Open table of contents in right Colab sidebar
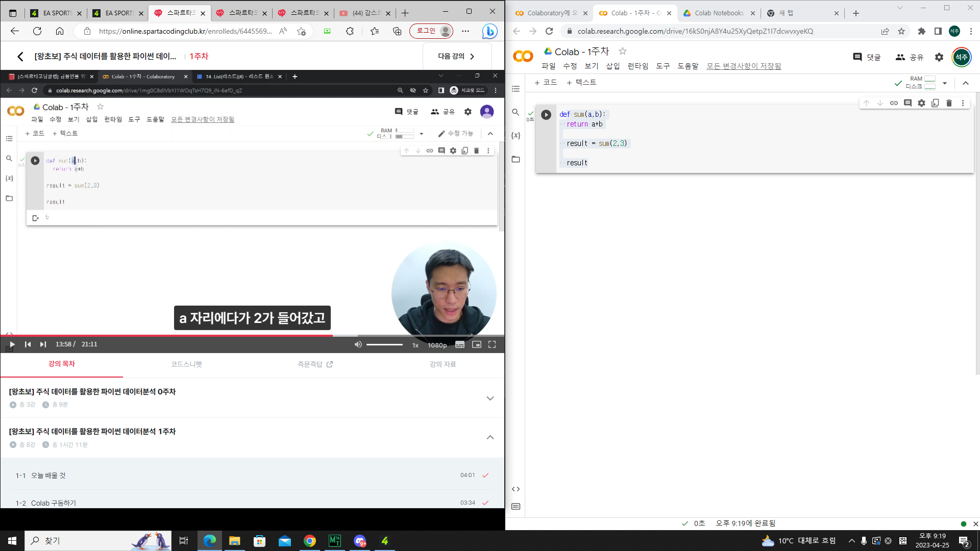 click(516, 89)
